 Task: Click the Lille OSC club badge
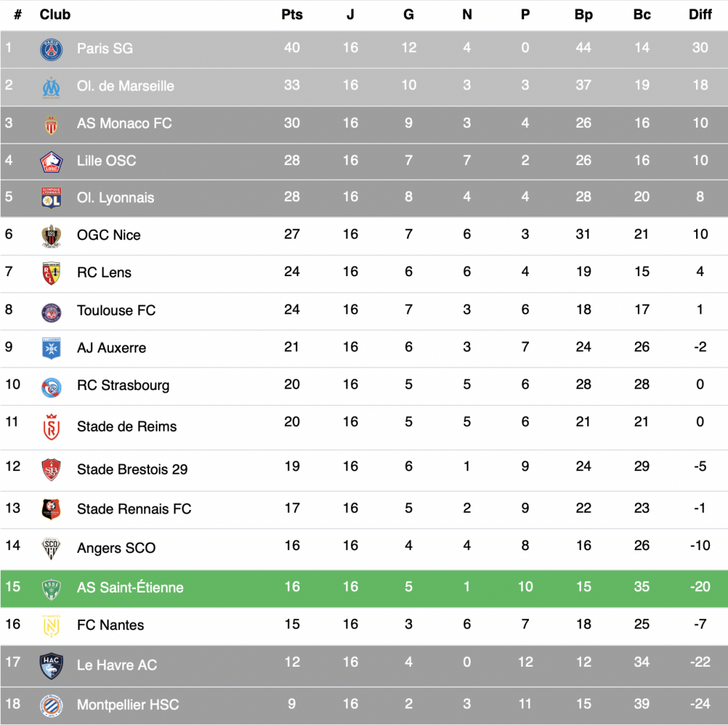point(51,162)
